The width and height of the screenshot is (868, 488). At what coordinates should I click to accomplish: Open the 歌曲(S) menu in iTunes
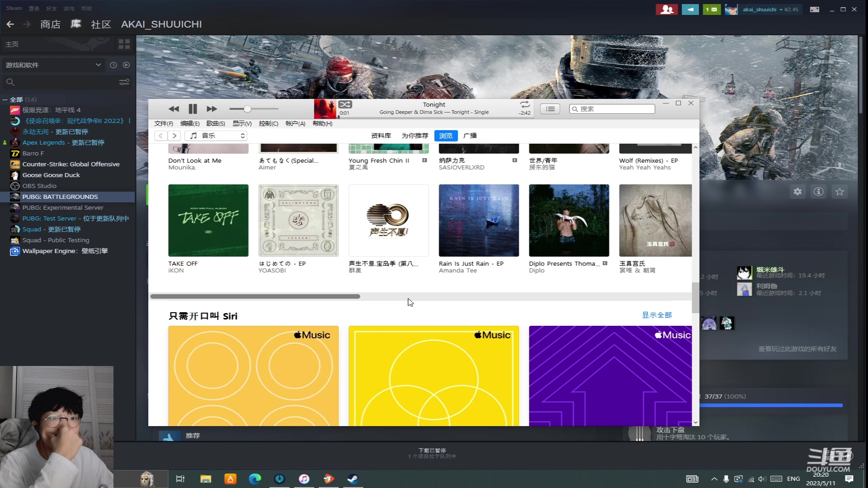(x=216, y=123)
